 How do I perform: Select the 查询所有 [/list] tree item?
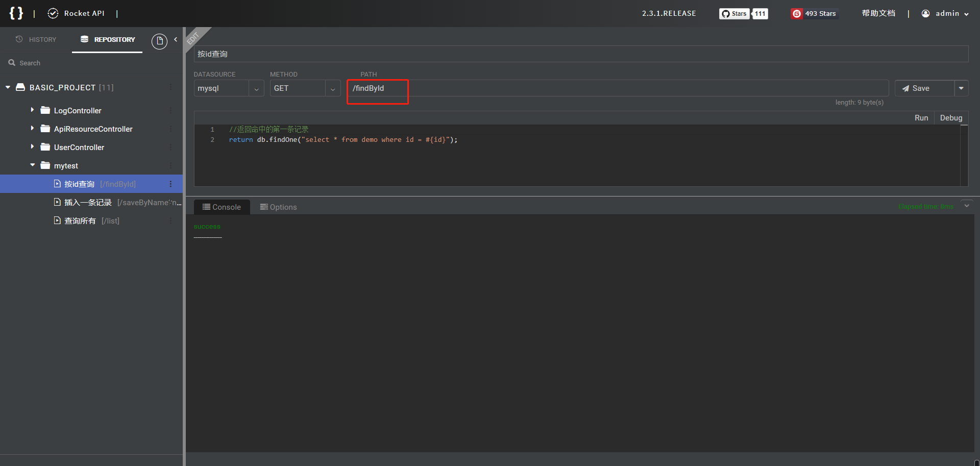(x=91, y=220)
